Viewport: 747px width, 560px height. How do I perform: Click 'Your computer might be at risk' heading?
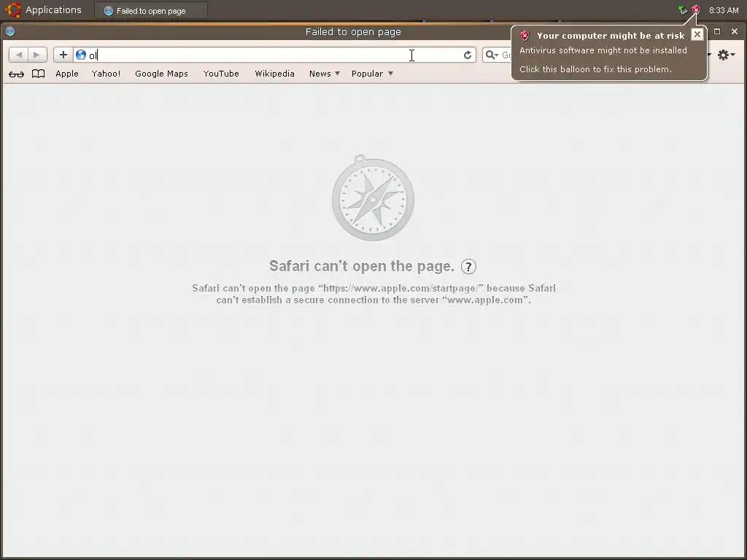click(x=611, y=36)
